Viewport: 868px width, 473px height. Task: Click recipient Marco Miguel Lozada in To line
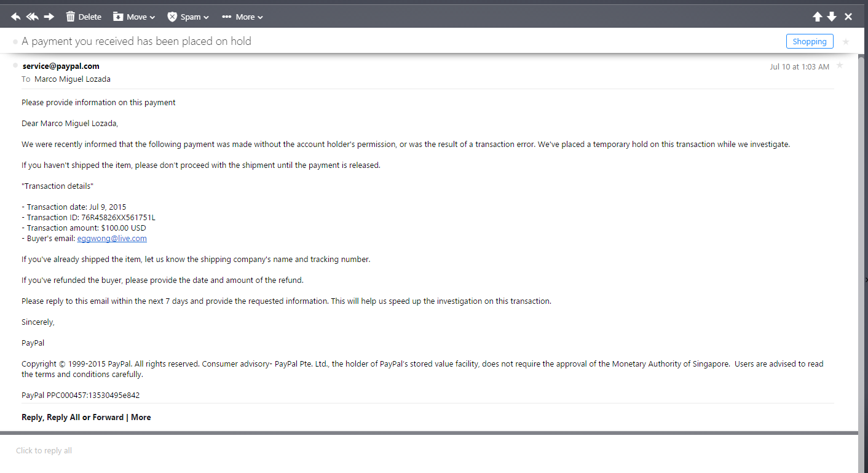(73, 79)
